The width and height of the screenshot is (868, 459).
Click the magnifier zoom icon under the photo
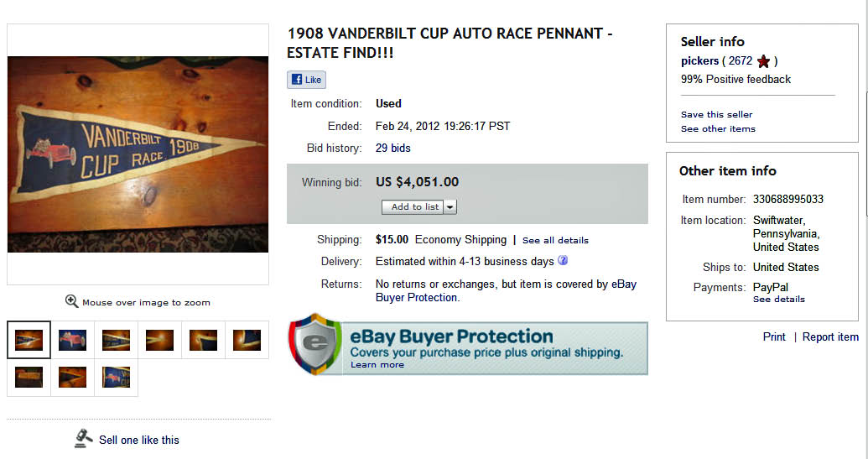point(72,301)
